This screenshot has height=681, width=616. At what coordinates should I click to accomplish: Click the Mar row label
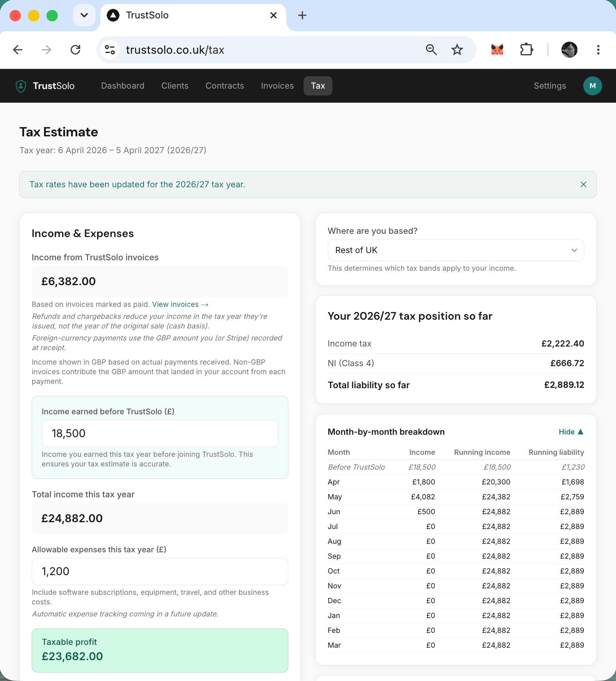click(334, 645)
